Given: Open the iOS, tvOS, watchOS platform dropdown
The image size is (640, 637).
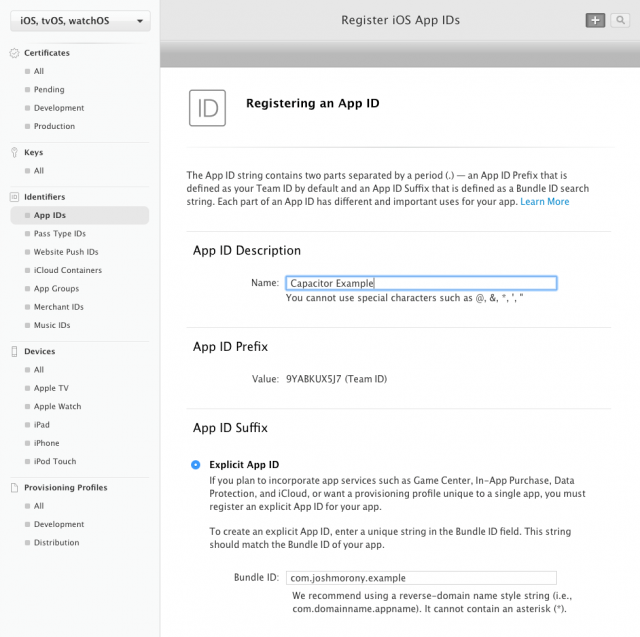Looking at the screenshot, I should click(x=80, y=21).
